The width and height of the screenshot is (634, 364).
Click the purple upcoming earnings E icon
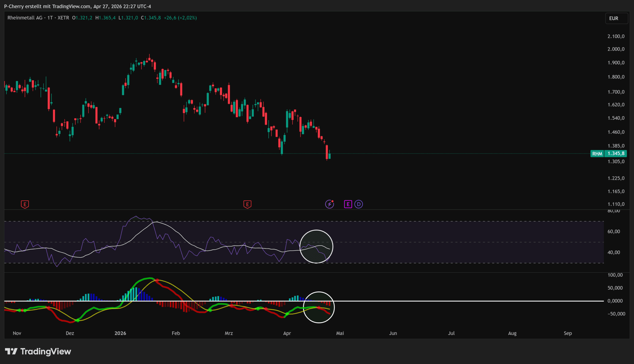click(348, 204)
